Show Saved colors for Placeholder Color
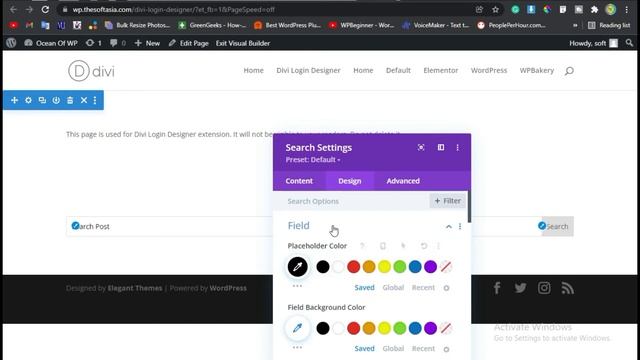Viewport: 640px width, 360px height. click(x=364, y=287)
